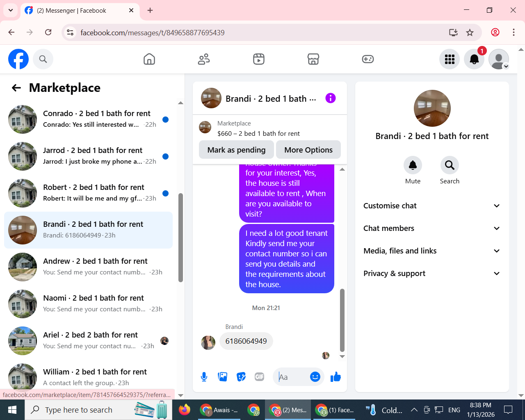The image size is (525, 420).
Task: Open Windows Start menu
Action: [12, 410]
